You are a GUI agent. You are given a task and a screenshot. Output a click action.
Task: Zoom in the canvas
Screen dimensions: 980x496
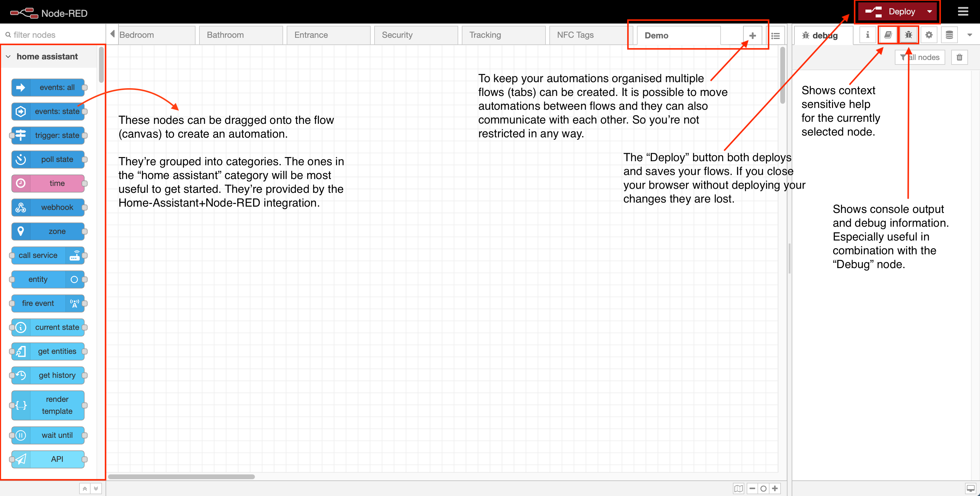[775, 489]
